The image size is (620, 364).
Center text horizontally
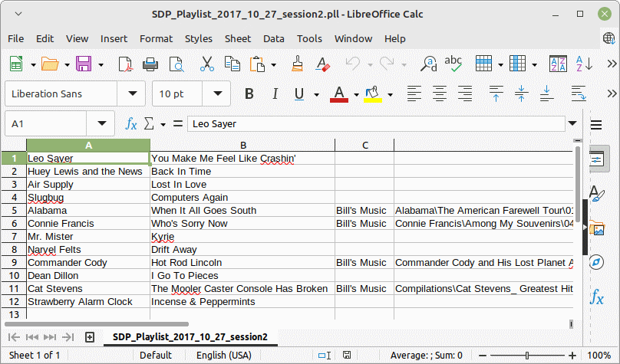pos(440,94)
